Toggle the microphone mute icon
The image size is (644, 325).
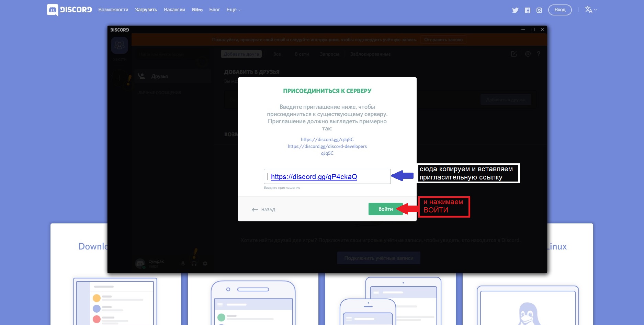[x=183, y=264]
